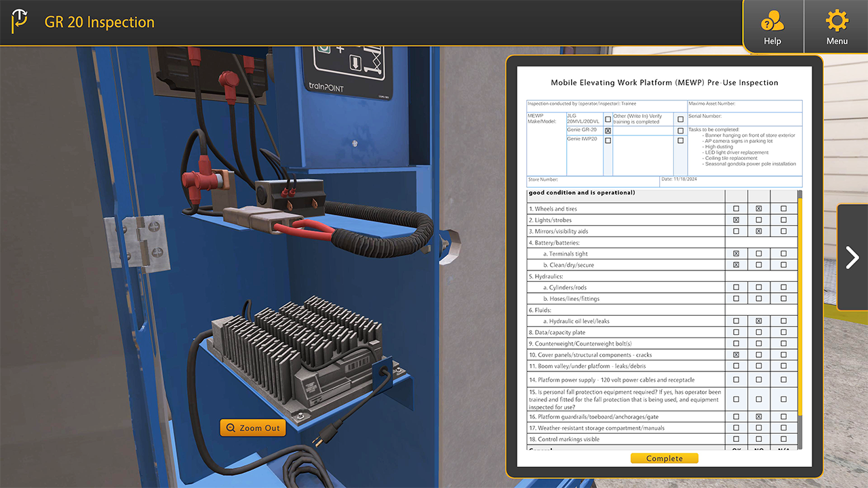Image resolution: width=868 pixels, height=488 pixels.
Task: Mark Platform power supply as OK
Action: (736, 380)
